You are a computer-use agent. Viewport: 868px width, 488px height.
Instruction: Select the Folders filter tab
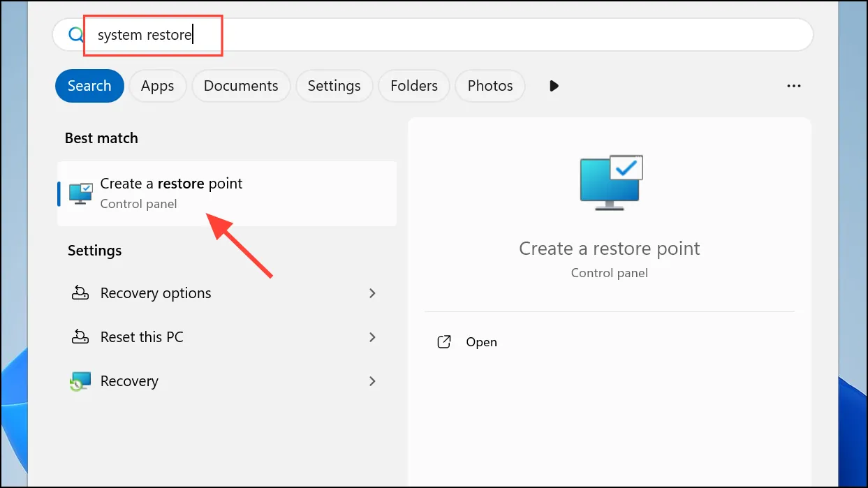point(414,86)
